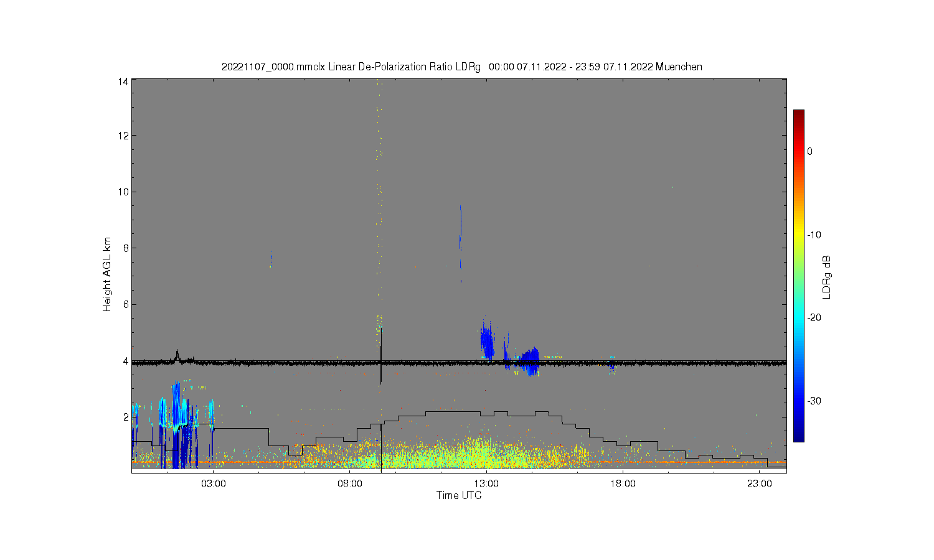Click the colorbar value -30
Viewport: 934px width, 560px height.
(814, 401)
